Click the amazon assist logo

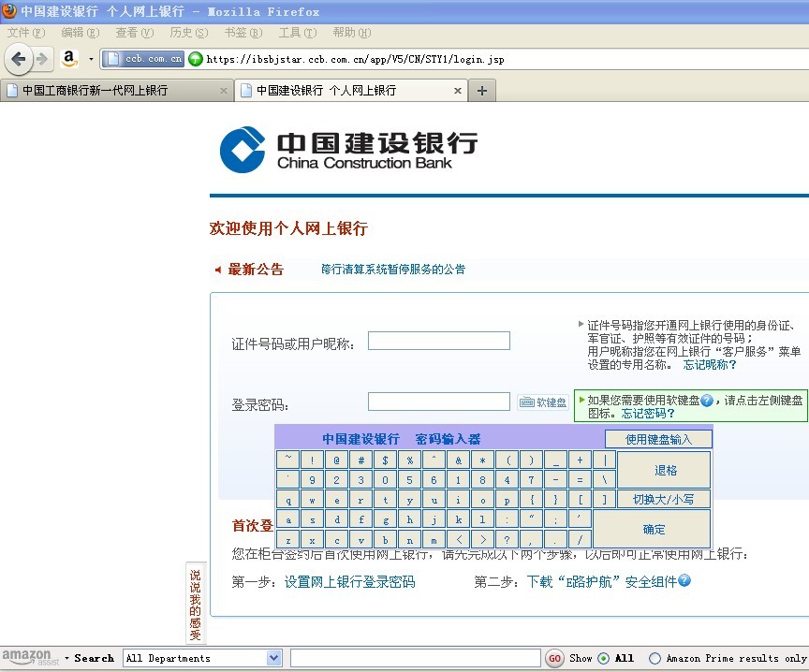point(31,658)
